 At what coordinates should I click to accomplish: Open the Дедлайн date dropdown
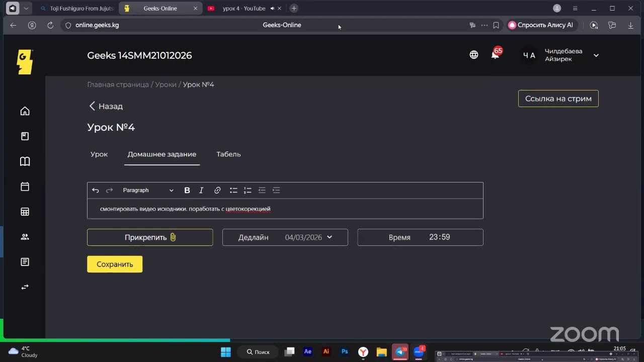pos(285,237)
